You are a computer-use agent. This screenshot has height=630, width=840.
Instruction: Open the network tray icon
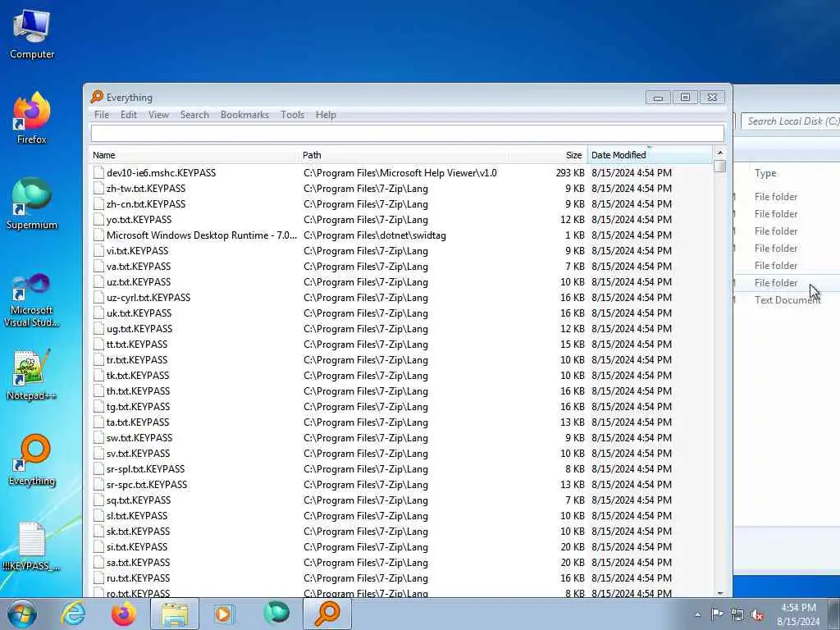pos(737,614)
